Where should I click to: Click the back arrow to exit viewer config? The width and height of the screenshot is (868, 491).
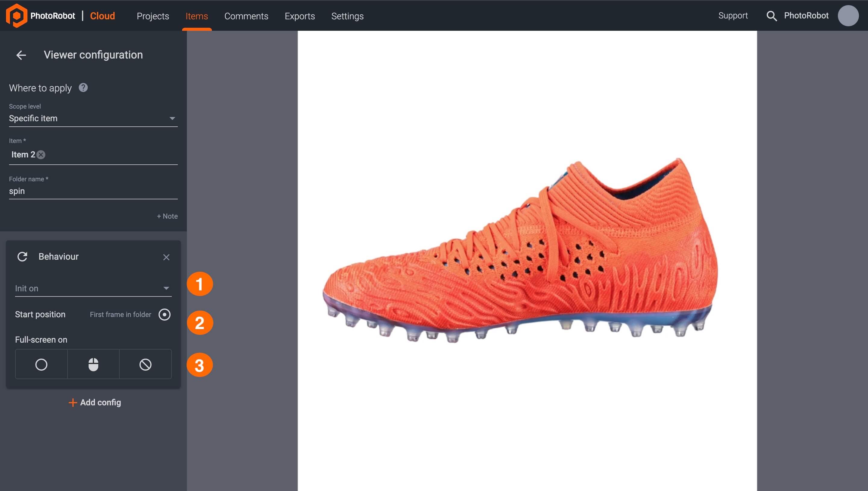(x=21, y=55)
